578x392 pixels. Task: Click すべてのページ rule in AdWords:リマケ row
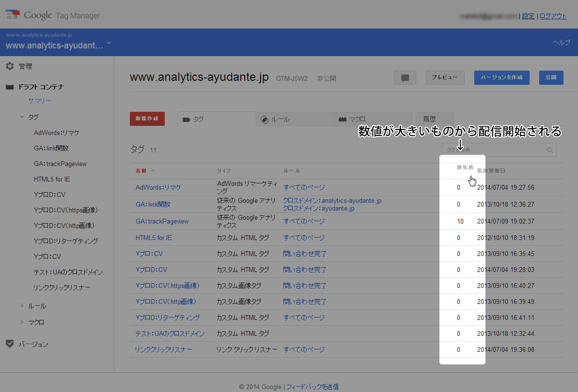pos(304,187)
